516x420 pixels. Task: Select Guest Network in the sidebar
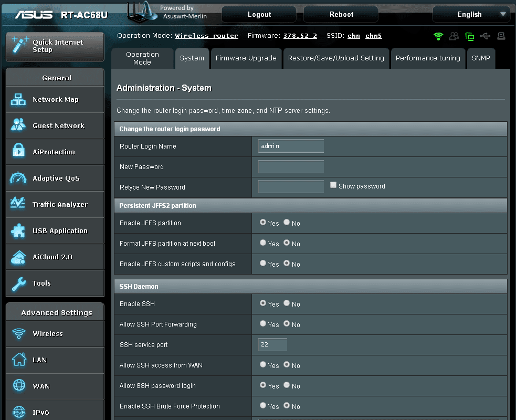(x=55, y=125)
